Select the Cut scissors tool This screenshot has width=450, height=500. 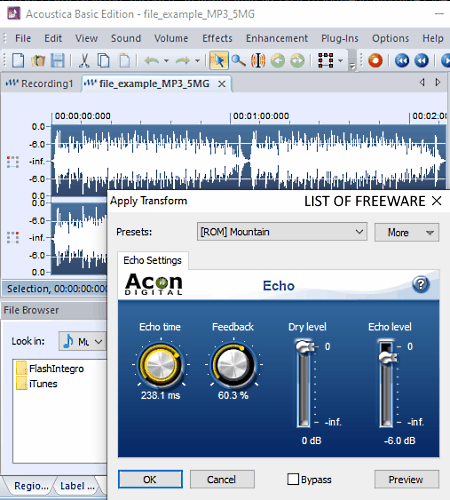pyautogui.click(x=84, y=61)
